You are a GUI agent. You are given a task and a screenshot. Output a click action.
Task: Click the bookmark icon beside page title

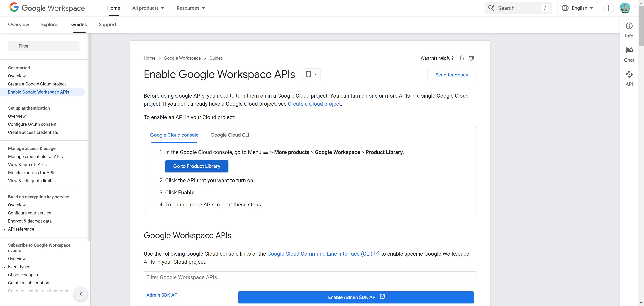[308, 74]
